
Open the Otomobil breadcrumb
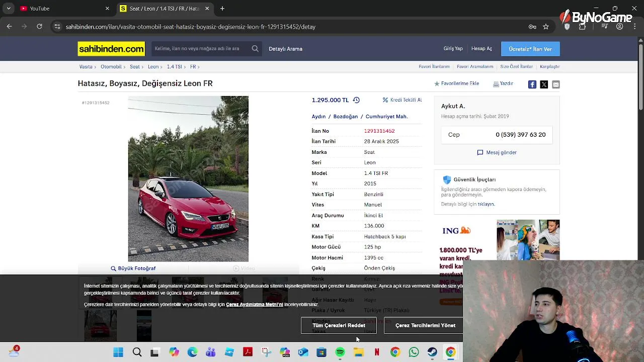(x=111, y=66)
